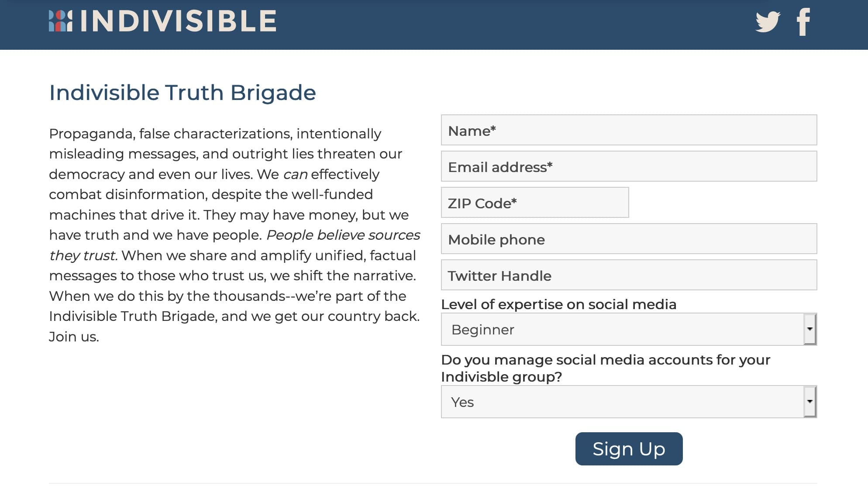The height and width of the screenshot is (489, 868).
Task: Click the arrow on the Yes combo box
Action: click(810, 402)
